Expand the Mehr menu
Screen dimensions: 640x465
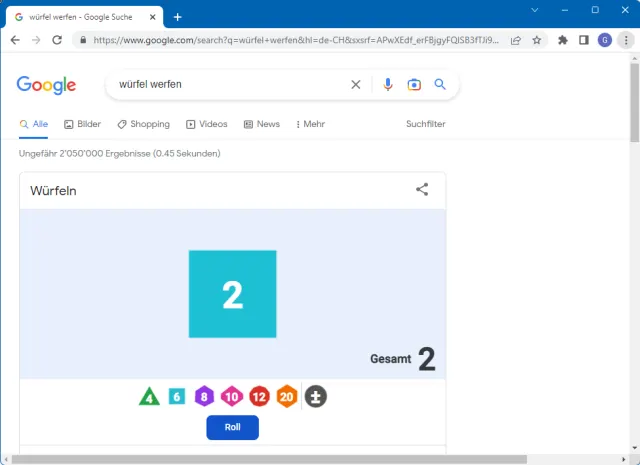click(310, 124)
